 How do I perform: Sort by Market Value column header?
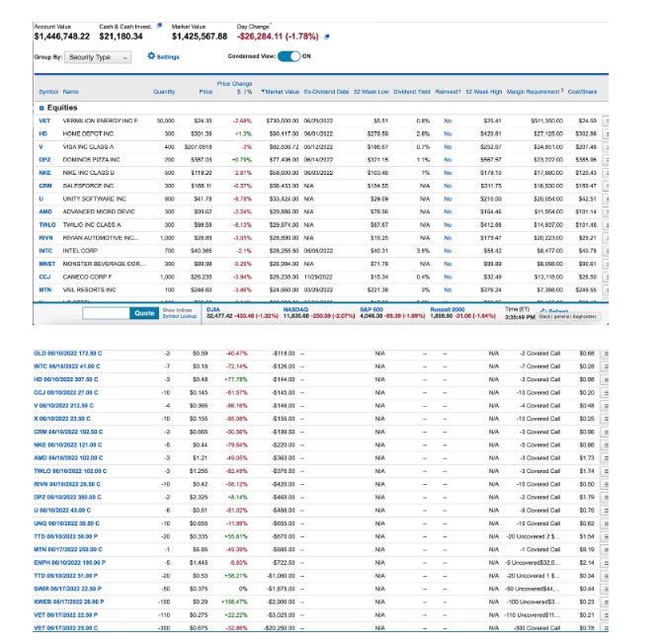282,92
